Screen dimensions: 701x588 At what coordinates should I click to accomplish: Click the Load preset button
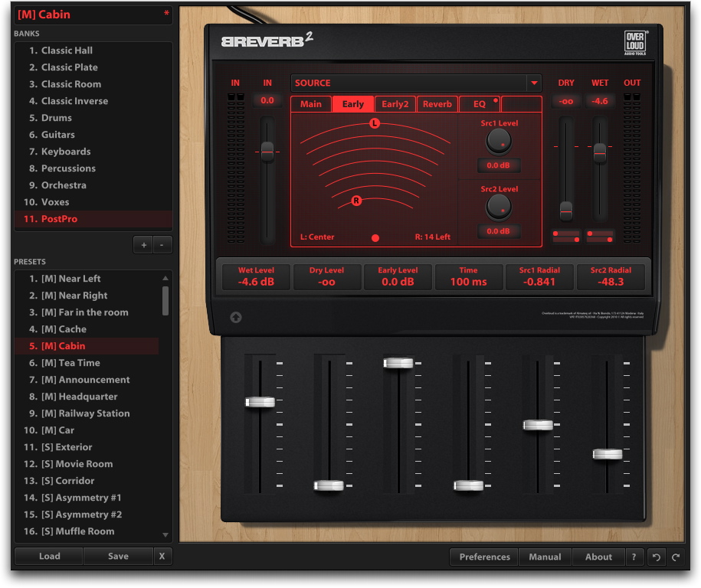[x=49, y=557]
